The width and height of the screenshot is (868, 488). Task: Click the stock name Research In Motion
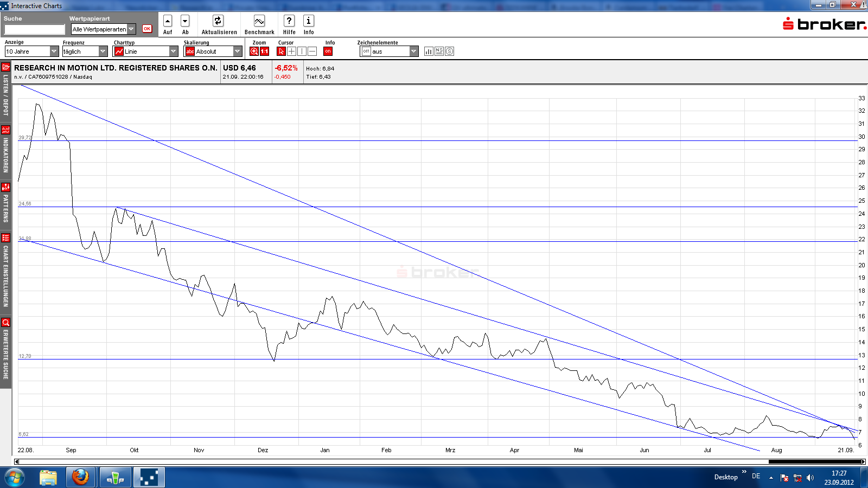tap(116, 68)
